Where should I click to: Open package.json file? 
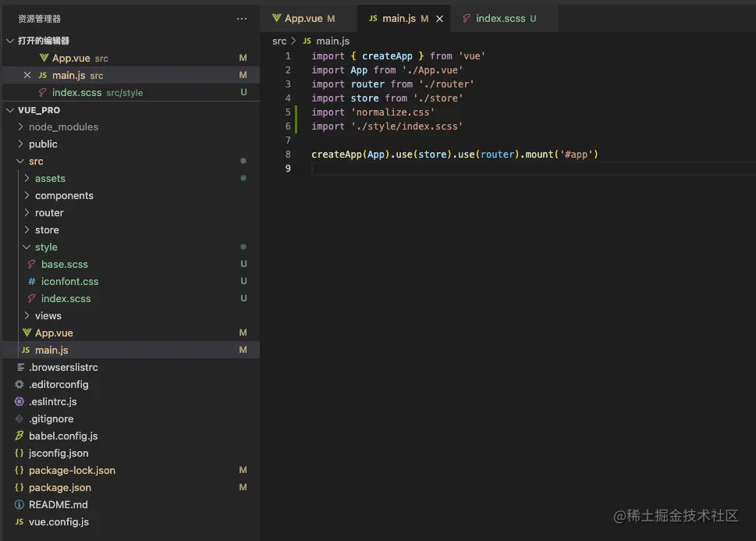[131, 487]
